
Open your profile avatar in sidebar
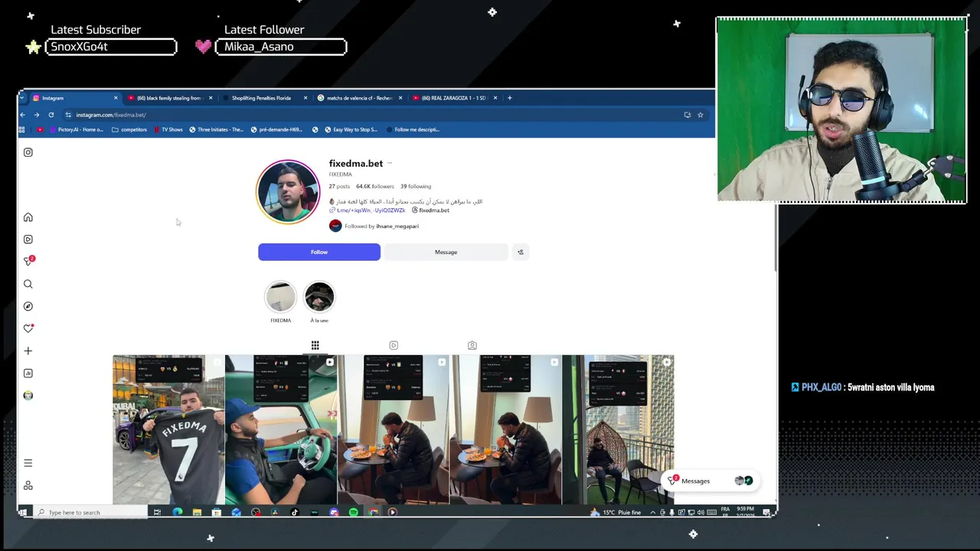[x=28, y=395]
